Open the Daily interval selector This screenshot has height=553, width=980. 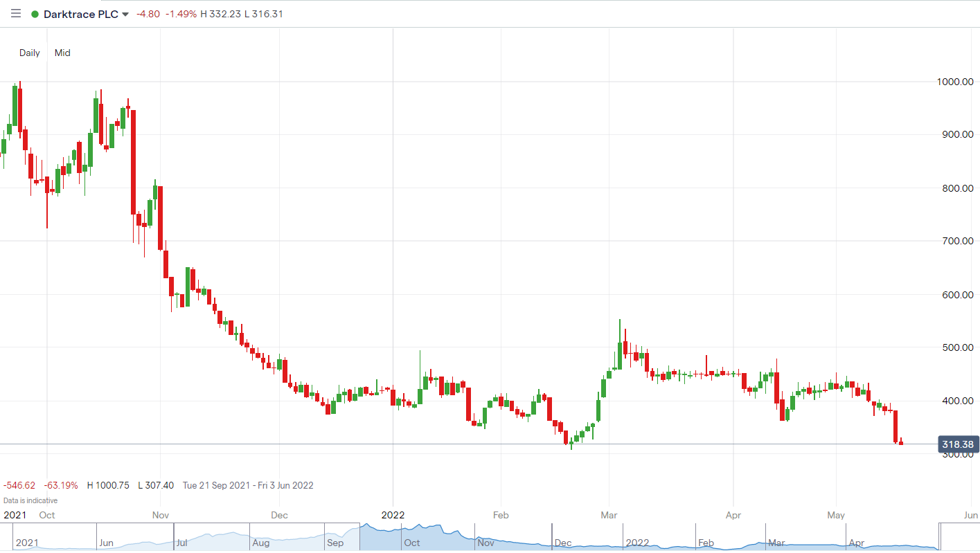pos(30,53)
